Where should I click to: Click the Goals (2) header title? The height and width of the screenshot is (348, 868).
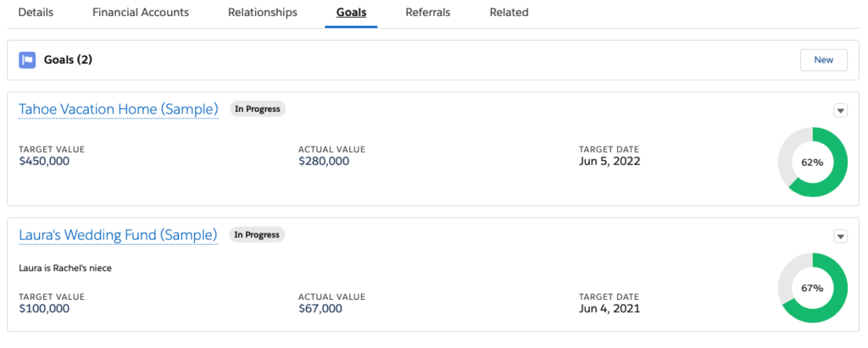pyautogui.click(x=68, y=60)
